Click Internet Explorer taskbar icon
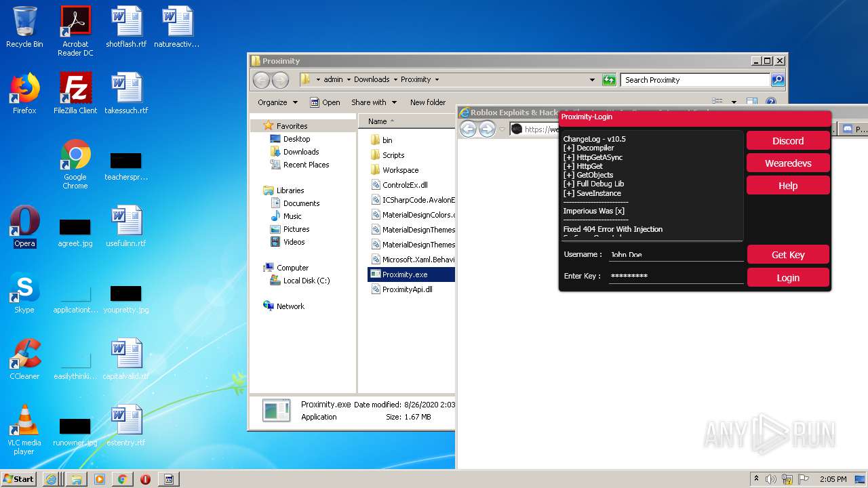Screen dimensions: 868x488 [x=51, y=479]
